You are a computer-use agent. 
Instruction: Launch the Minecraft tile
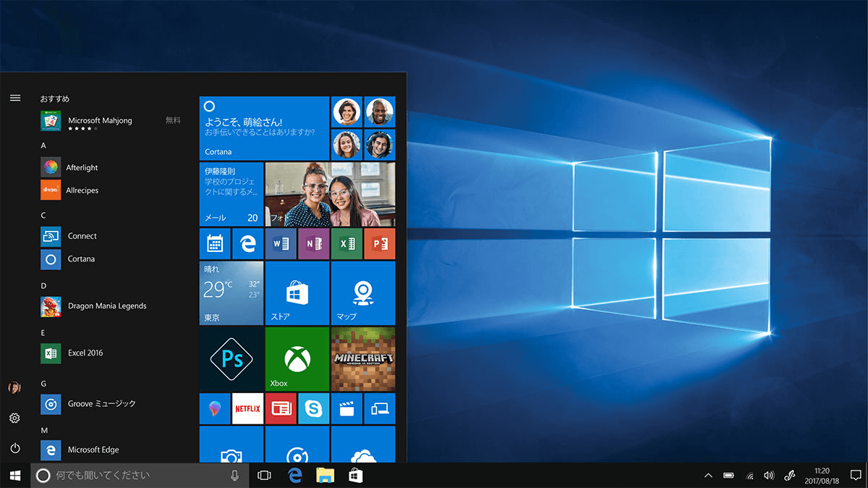(363, 359)
